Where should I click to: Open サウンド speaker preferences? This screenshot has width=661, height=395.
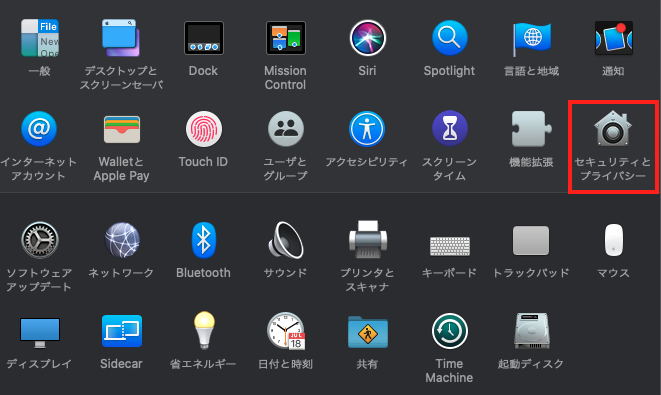click(285, 240)
